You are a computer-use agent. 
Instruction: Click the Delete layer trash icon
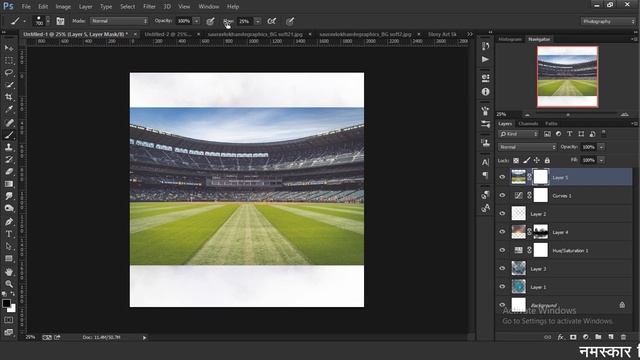tap(623, 337)
